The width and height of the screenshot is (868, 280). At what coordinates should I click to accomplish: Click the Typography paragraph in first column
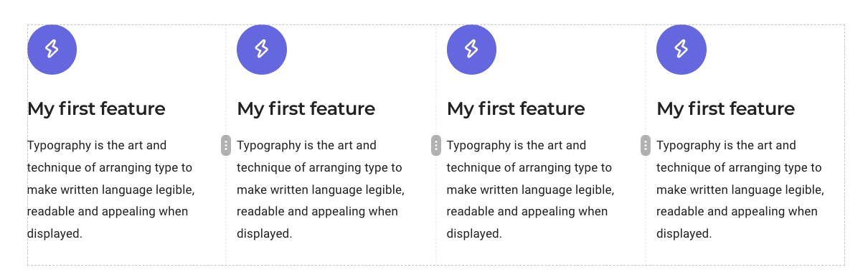tap(111, 190)
